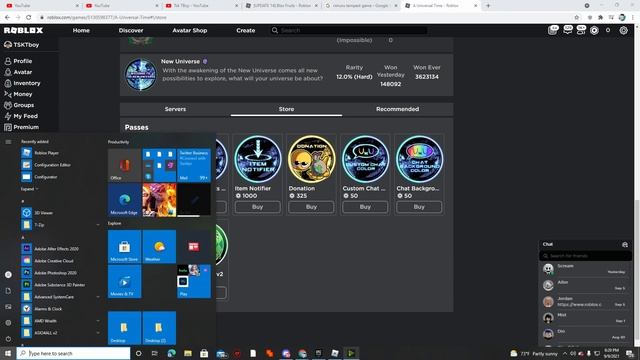The image size is (640, 360).
Task: Click the Windows Start button
Action: coord(8,353)
